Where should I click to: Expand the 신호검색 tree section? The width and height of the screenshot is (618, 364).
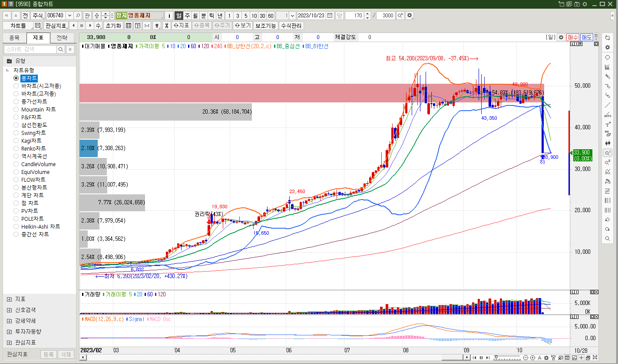point(10,310)
